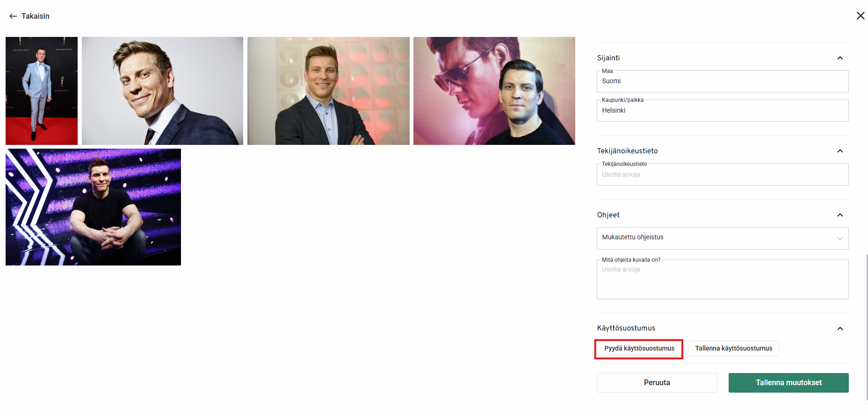Screen dimensions: 868x416
Task: Collapse the Tekijänoikeustieto section chevron
Action: tap(839, 151)
